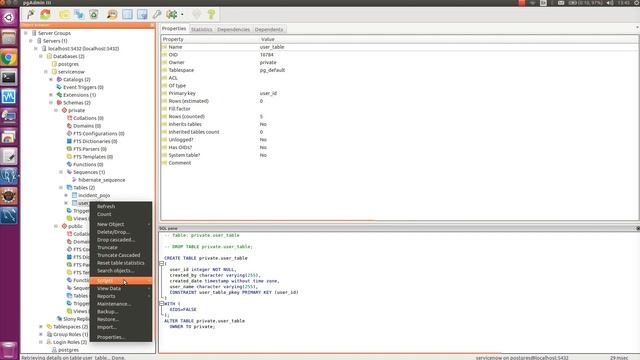Collapse the private schema node
Image resolution: width=640 pixels, height=360 pixels.
coord(56,110)
